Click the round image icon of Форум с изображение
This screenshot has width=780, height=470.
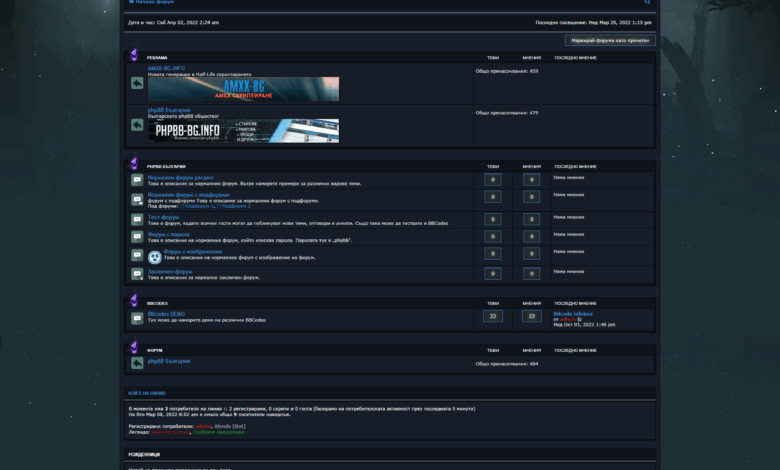155,256
